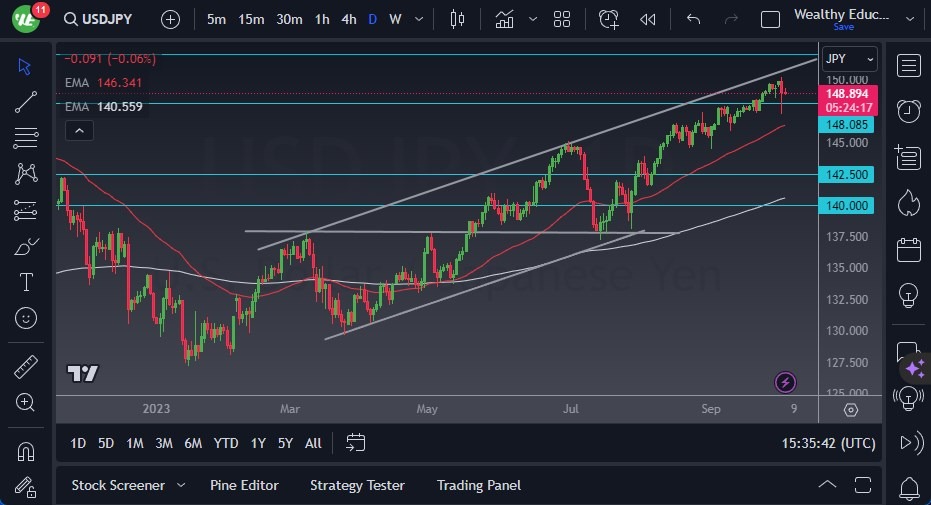Click the bar Replay rewind icon
This screenshot has height=505, width=931.
click(648, 19)
